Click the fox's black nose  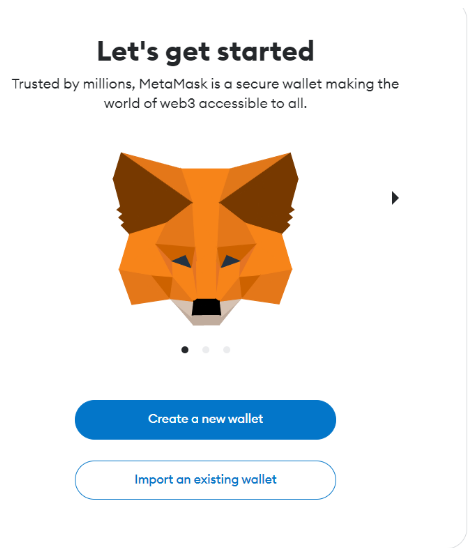coord(206,307)
